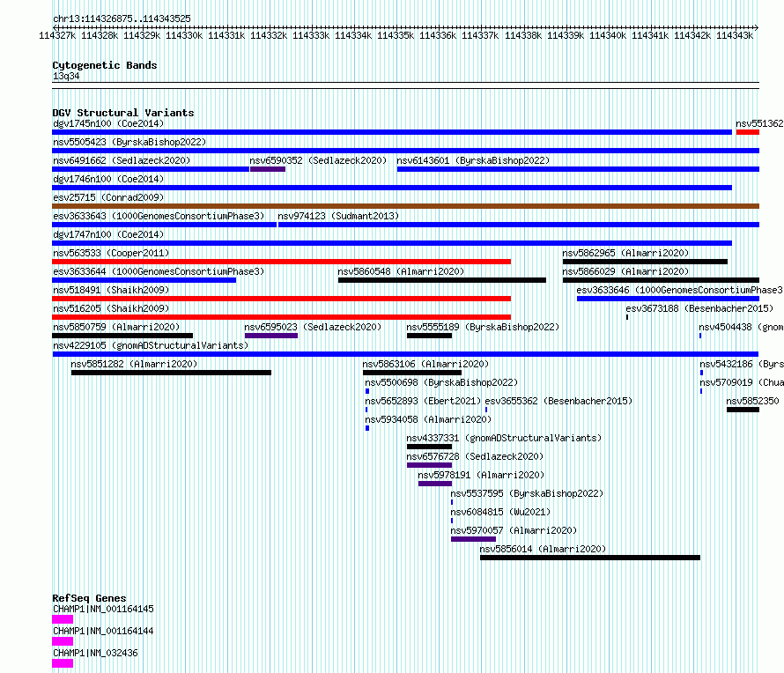This screenshot has height=673, width=784.
Task: Open nsv6143601 (ByrskaBishop2022) variant label
Action: coord(473,160)
